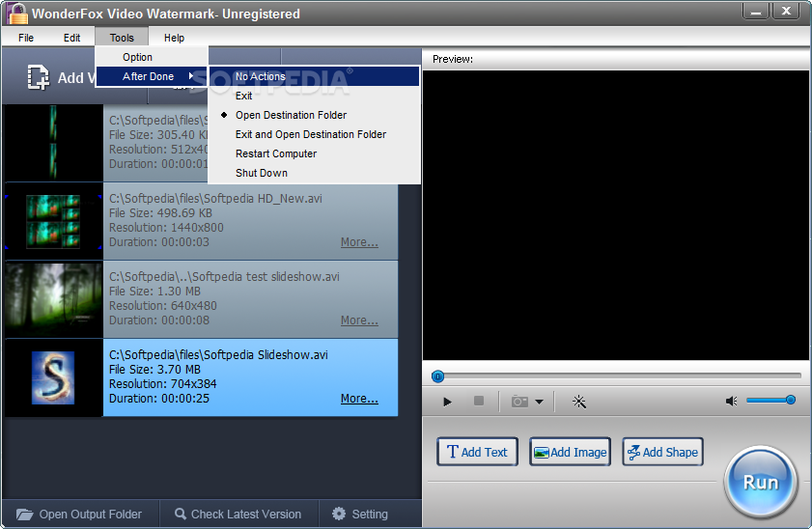This screenshot has height=529, width=812.
Task: Click the WonderFox padlock app icon
Action: pyautogui.click(x=17, y=14)
